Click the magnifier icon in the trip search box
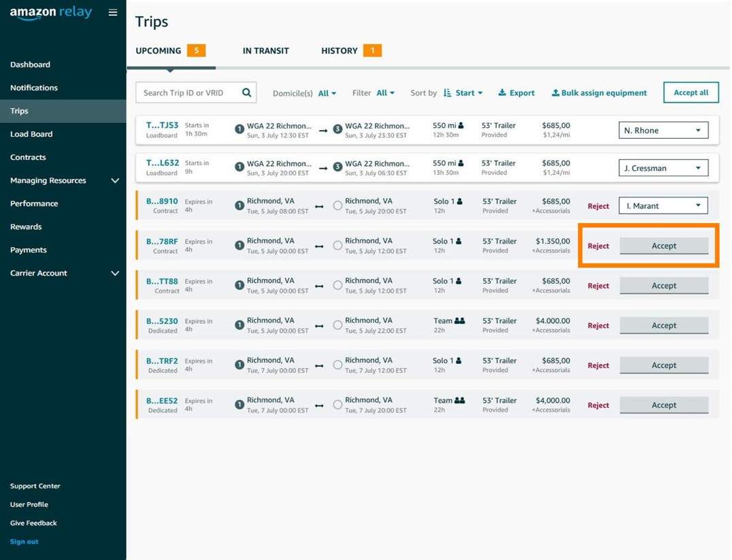The image size is (732, 560). click(x=246, y=92)
